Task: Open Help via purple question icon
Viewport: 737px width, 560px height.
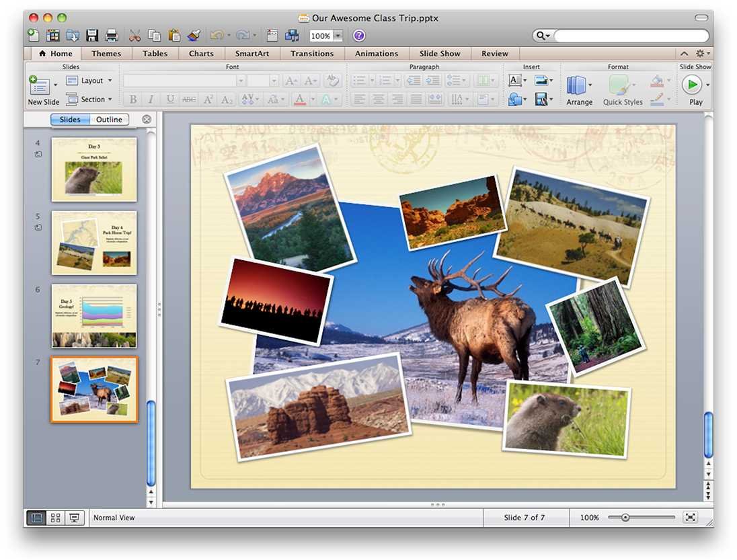Action: tap(359, 36)
